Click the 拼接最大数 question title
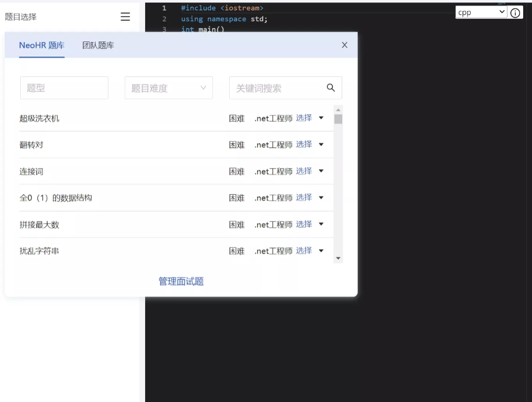 coord(39,225)
